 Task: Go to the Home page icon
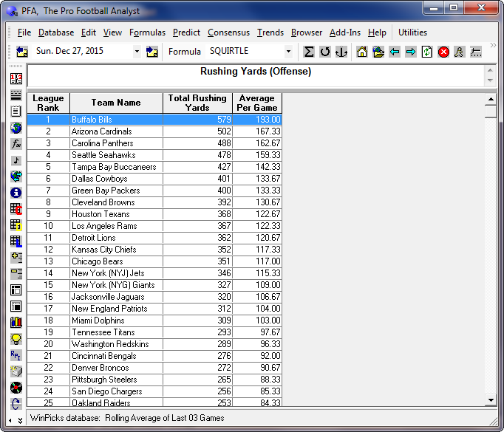pyautogui.click(x=362, y=52)
